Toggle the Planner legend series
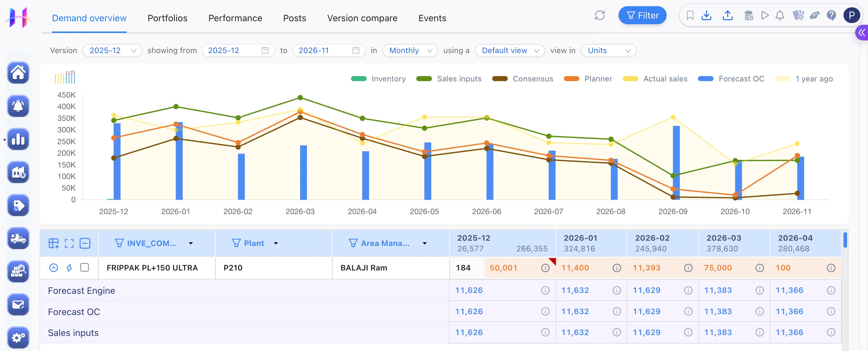 tap(588, 79)
